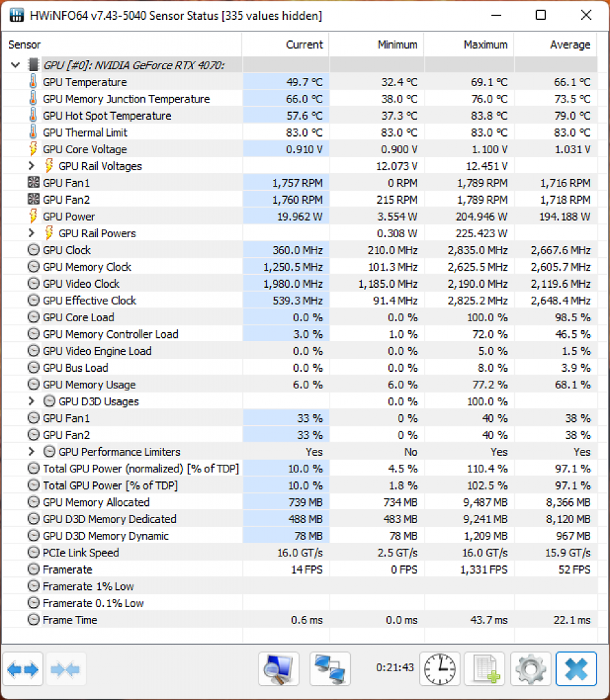Select the Framerate 1% Low row

coord(300,586)
